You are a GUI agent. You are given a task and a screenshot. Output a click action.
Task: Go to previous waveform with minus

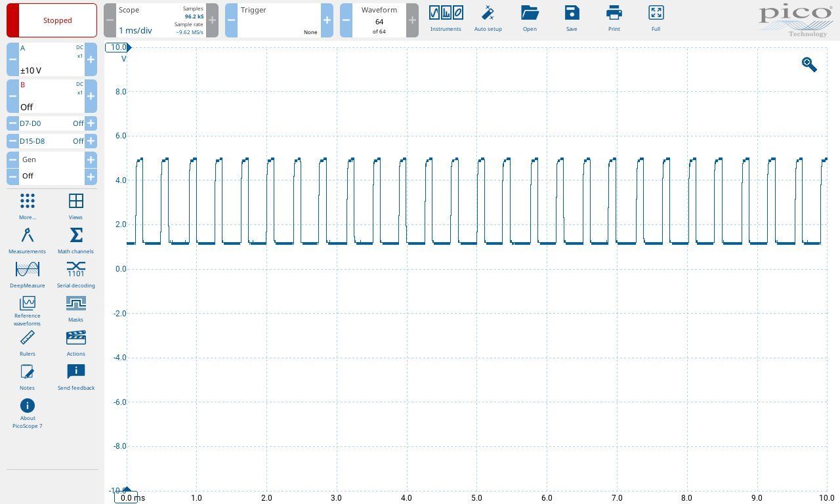coord(346,20)
